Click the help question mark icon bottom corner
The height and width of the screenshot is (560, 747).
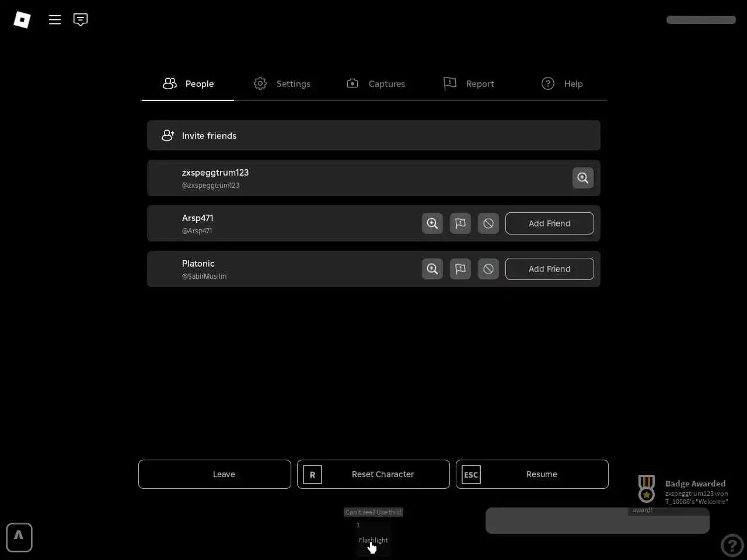(732, 545)
